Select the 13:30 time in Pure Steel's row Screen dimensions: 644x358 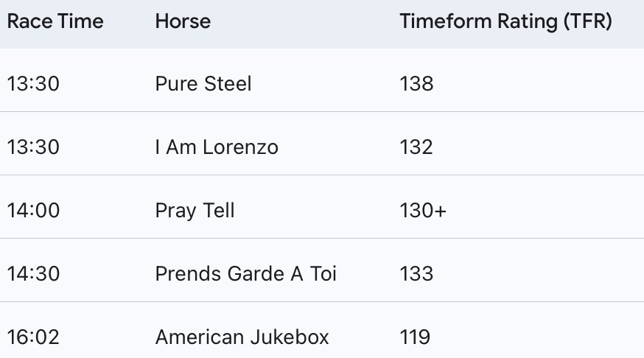33,84
